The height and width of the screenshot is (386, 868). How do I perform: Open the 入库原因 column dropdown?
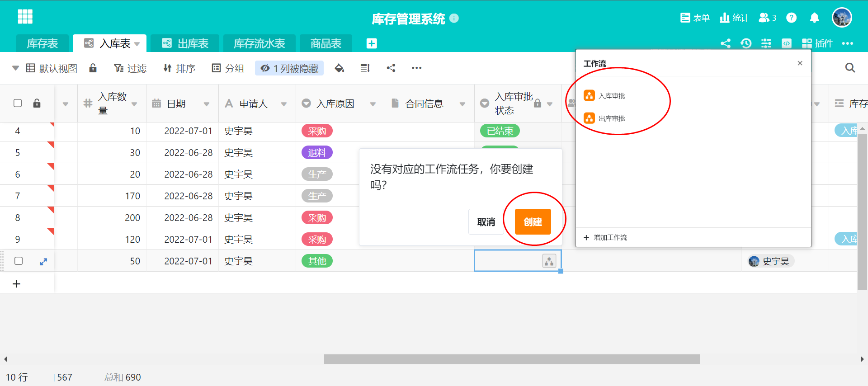point(373,104)
